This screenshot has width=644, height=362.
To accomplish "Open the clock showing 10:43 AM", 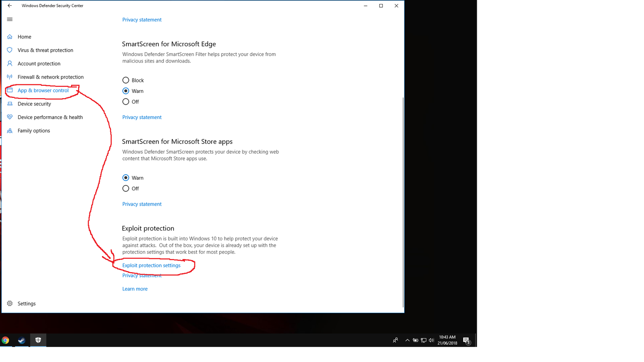I will pos(447,340).
